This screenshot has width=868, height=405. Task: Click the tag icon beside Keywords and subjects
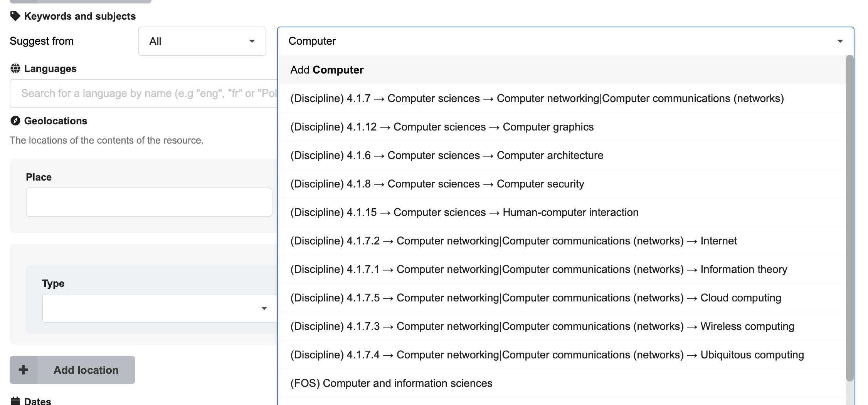[x=15, y=16]
